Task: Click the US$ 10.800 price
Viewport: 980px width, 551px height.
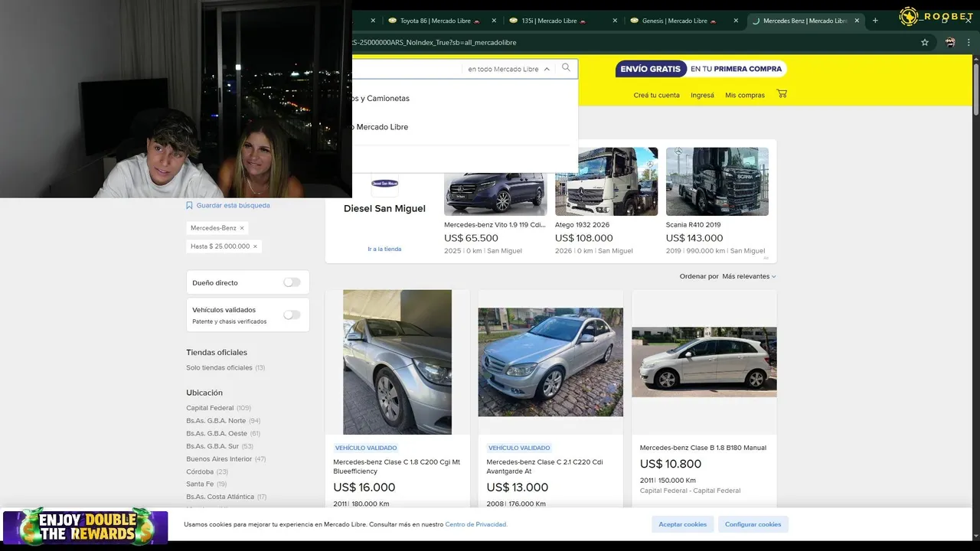Action: [671, 464]
